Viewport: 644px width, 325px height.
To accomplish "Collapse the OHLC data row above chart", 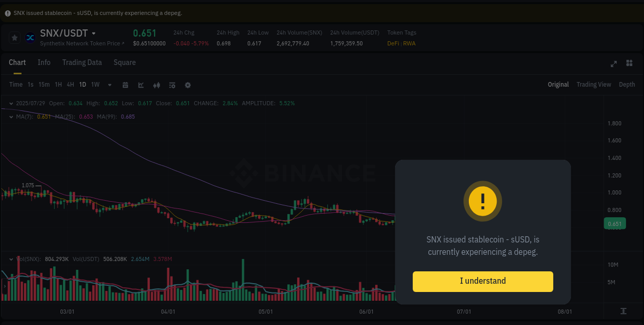I will pyautogui.click(x=10, y=103).
